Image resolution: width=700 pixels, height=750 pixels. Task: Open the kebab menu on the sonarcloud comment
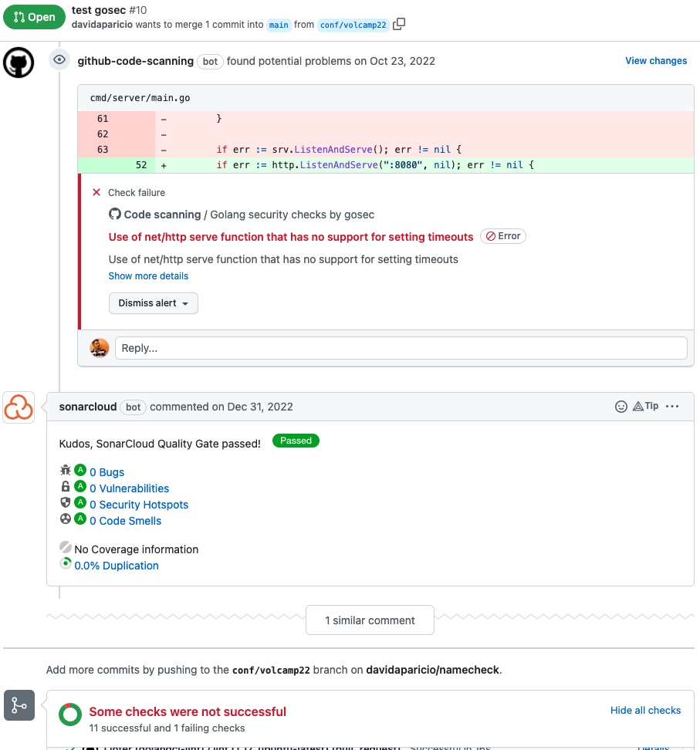pos(671,406)
